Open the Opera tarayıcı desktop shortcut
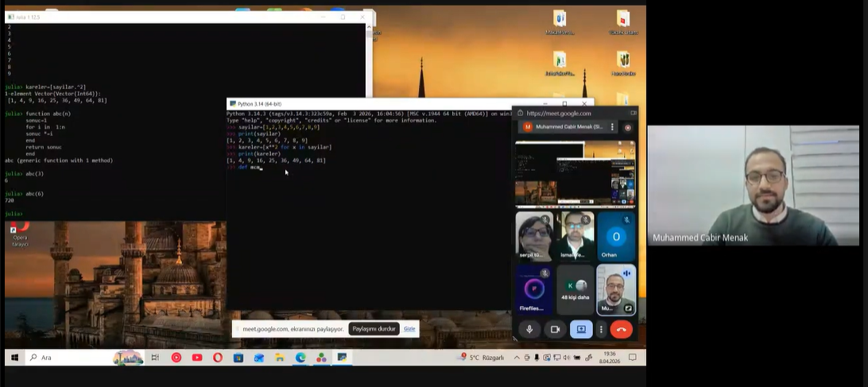Screen dimensions: 868x387 click(x=20, y=233)
